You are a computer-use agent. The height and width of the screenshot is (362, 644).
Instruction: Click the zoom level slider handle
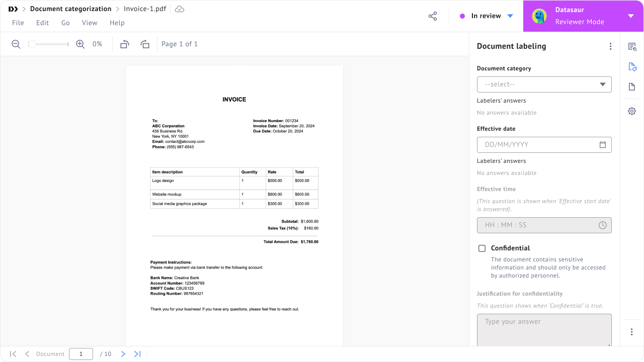[32, 44]
